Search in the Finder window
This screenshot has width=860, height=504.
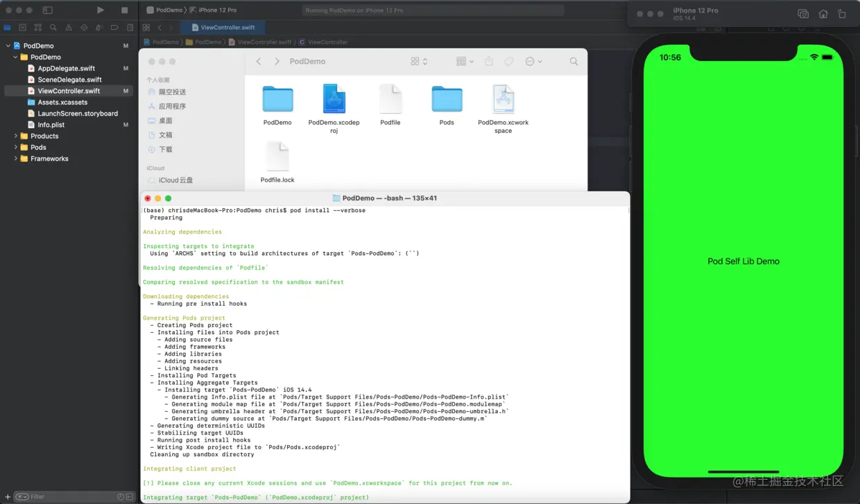click(x=574, y=62)
